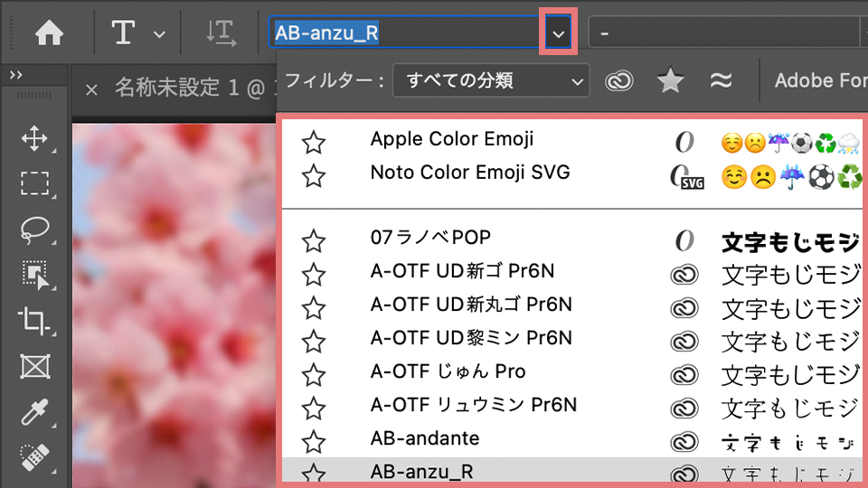The image size is (868, 488).
Task: Star the 07ラノベPOP font
Action: click(x=314, y=239)
